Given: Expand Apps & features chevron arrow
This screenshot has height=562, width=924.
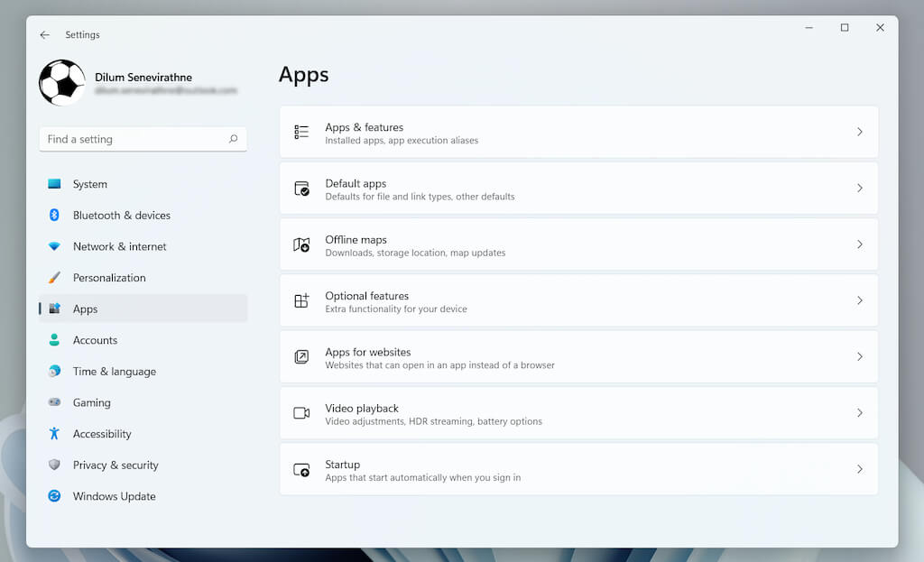Looking at the screenshot, I should pos(859,132).
